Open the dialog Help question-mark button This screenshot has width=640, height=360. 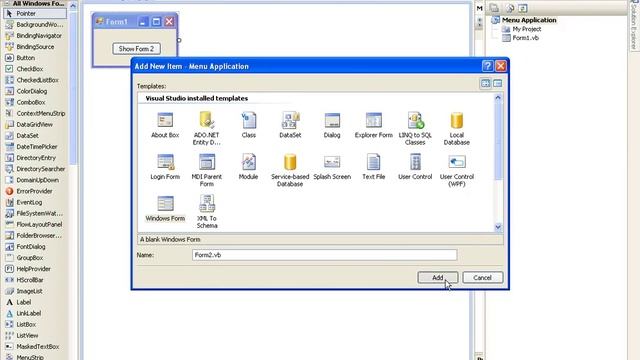[487, 66]
